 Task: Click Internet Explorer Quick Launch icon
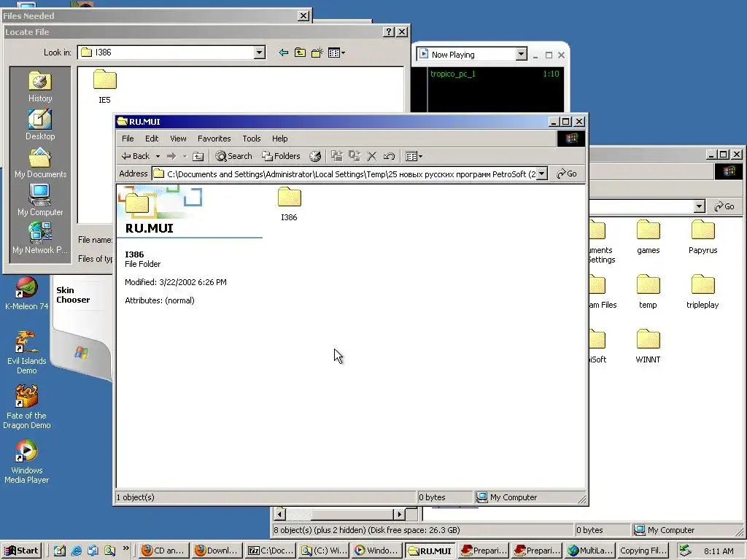(x=76, y=551)
